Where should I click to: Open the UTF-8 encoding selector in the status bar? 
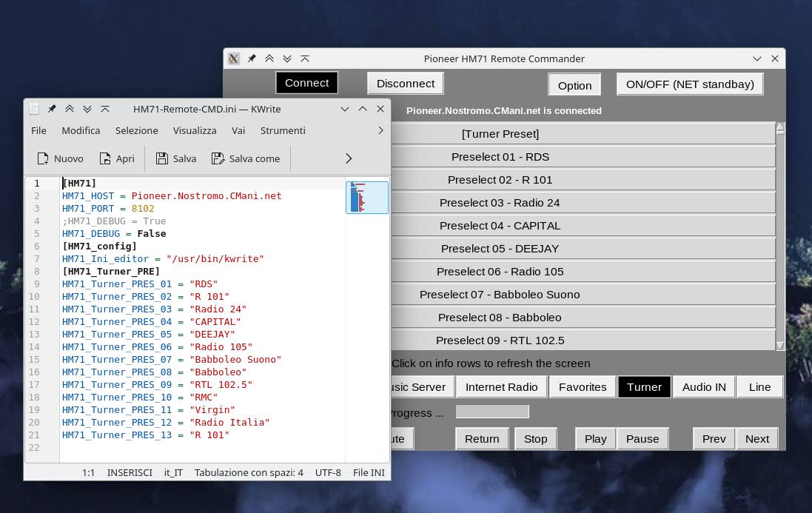(328, 472)
